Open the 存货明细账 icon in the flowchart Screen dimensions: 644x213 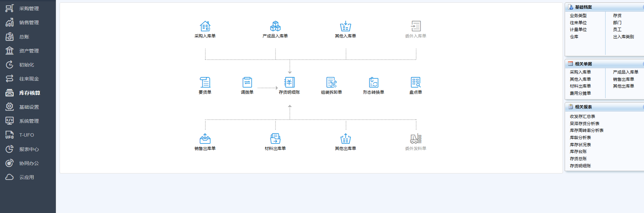coord(289,82)
